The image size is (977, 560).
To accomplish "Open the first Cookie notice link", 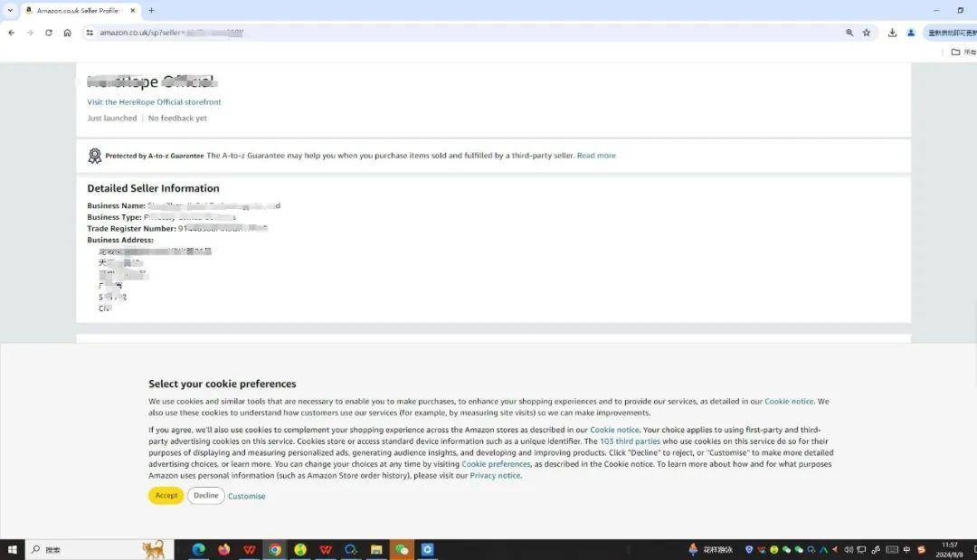I will tap(789, 402).
